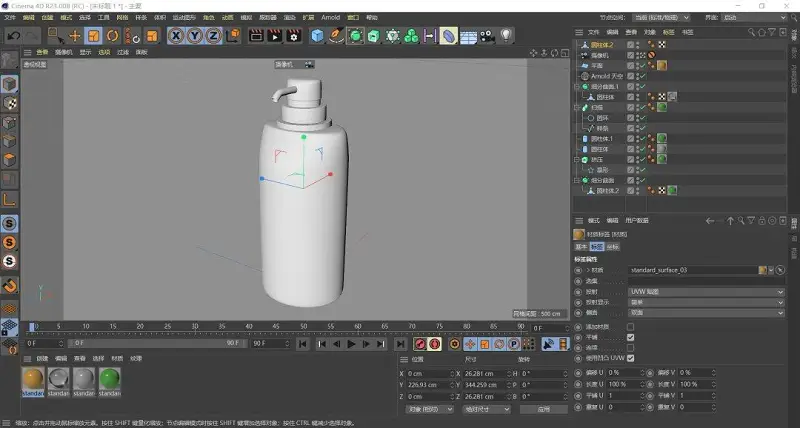Click the coordinate system cube icon
The width and height of the screenshot is (800, 428).
point(233,36)
